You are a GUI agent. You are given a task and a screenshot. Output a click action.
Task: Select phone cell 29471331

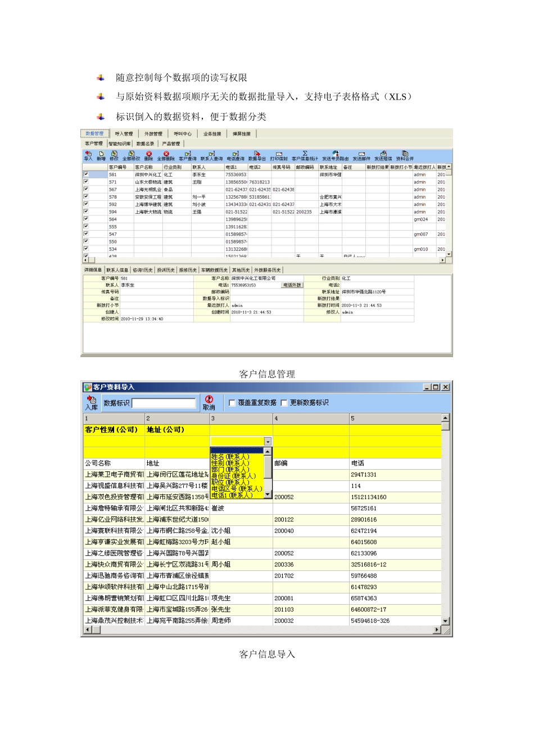395,475
